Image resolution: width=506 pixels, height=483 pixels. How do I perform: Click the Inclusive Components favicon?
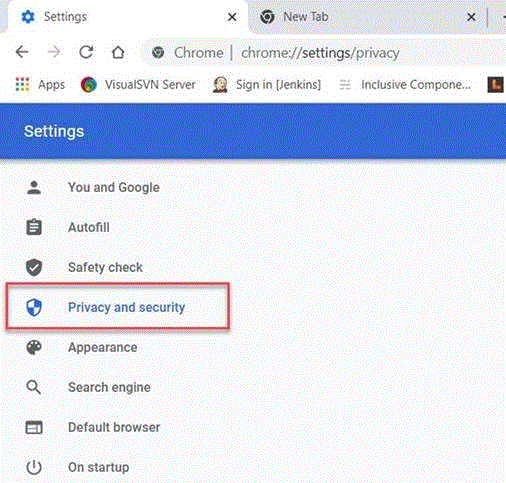[345, 85]
